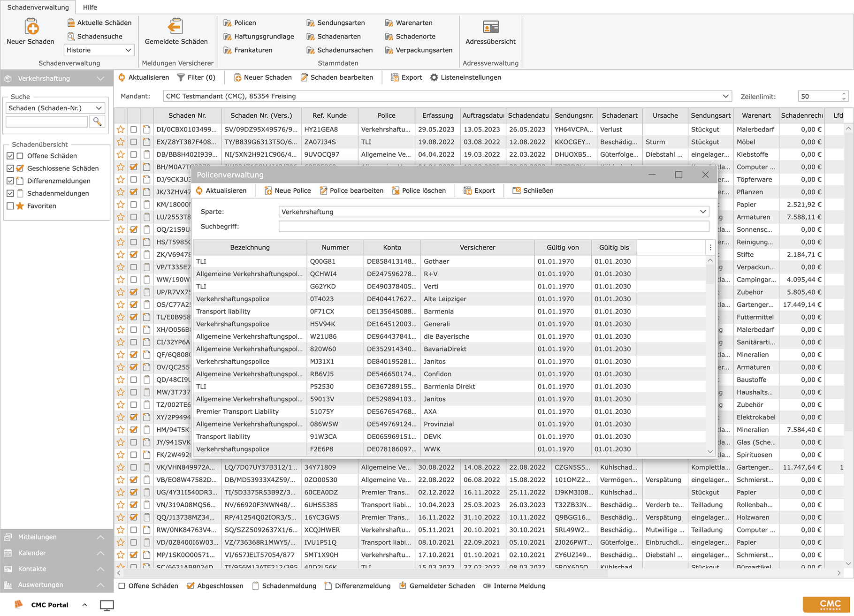Open Verpackungsarten master data
The image size is (854, 616).
coord(419,50)
